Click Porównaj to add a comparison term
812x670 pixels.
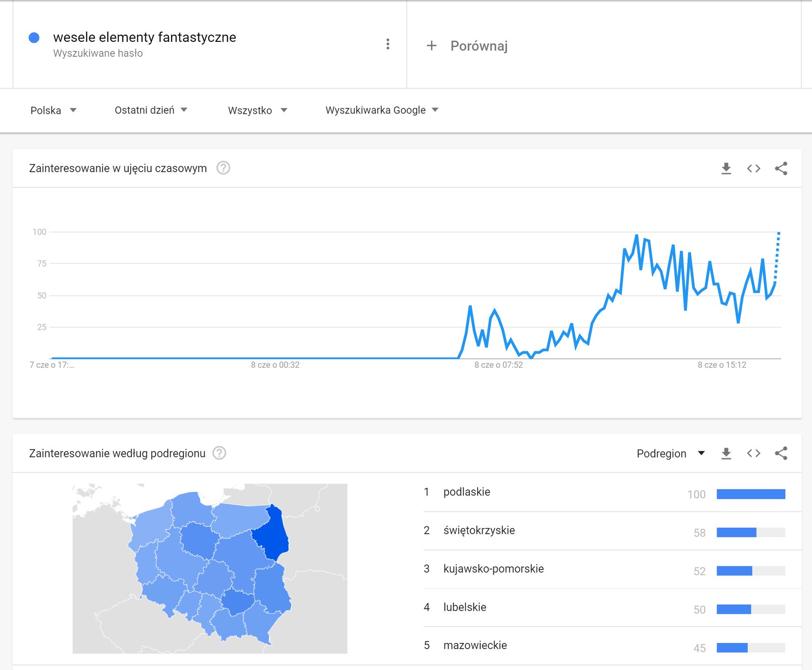coord(479,46)
